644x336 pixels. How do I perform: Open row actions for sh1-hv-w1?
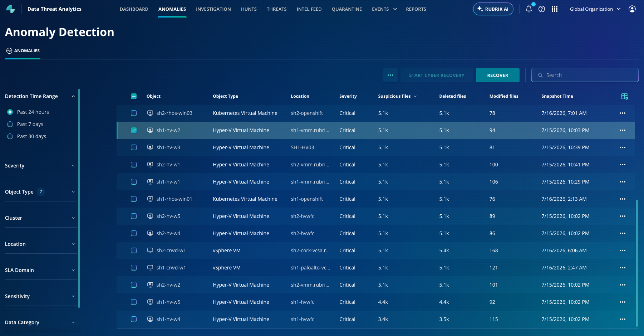[623, 182]
